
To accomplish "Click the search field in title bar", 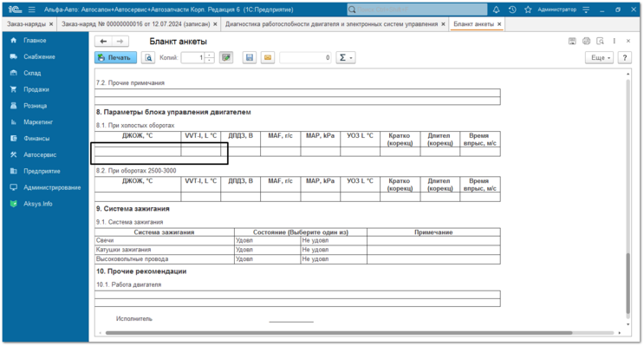I will (417, 10).
